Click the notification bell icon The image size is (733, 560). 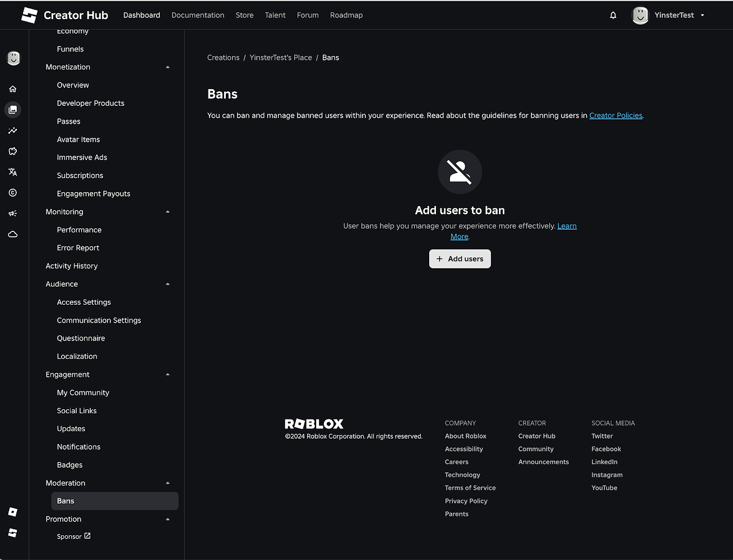[613, 15]
